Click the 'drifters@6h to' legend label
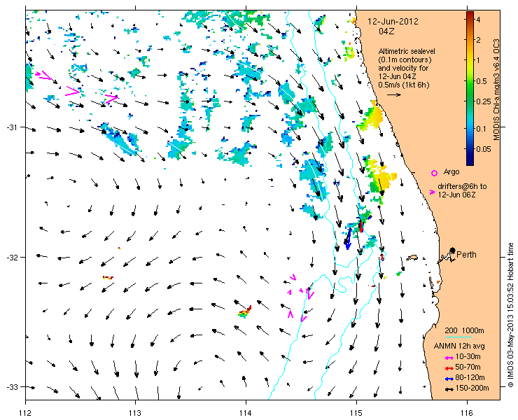Screen dimensions: 518x420 pos(462,186)
